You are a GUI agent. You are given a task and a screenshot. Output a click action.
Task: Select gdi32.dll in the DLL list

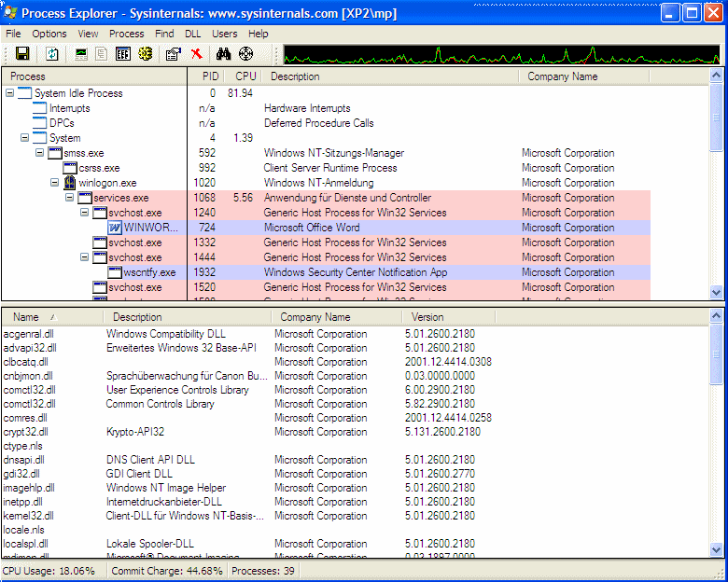pyautogui.click(x=21, y=474)
